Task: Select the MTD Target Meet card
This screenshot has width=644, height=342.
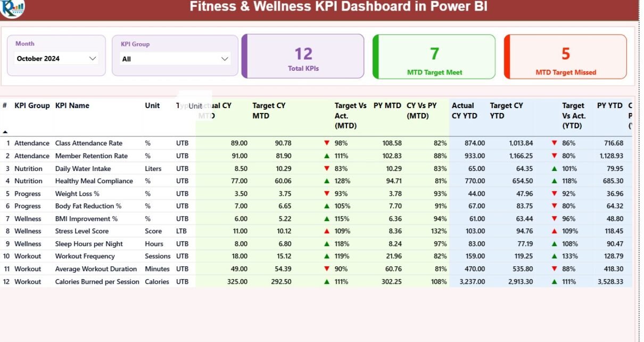Action: [434, 57]
